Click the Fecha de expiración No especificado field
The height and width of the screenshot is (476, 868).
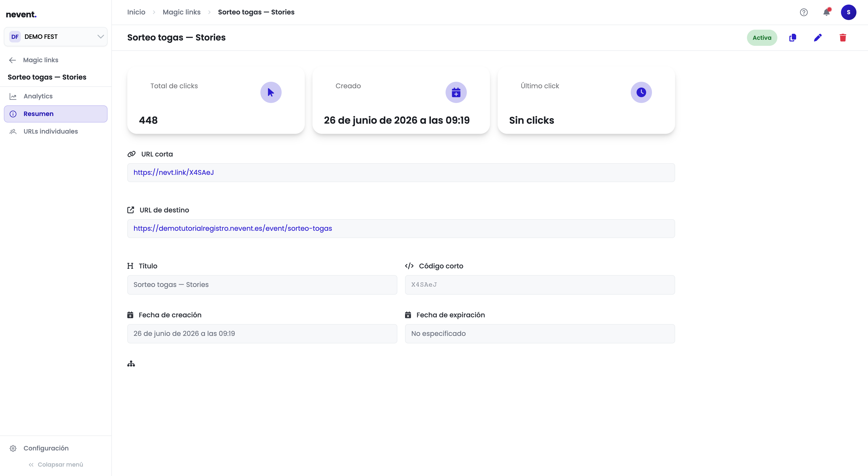tap(540, 333)
